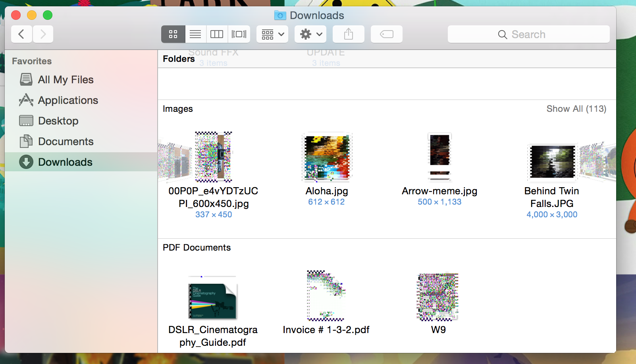Open Documents in sidebar
The image size is (636, 364).
(x=81, y=142)
